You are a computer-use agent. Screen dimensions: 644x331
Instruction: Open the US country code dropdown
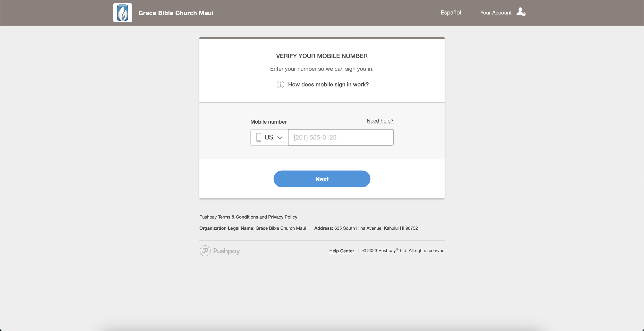point(269,137)
